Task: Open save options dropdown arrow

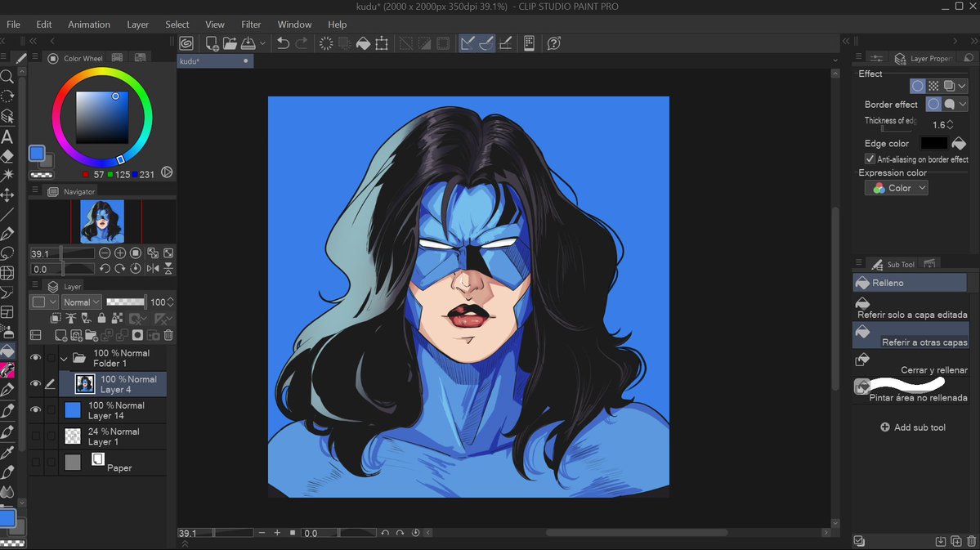Action: 262,43
